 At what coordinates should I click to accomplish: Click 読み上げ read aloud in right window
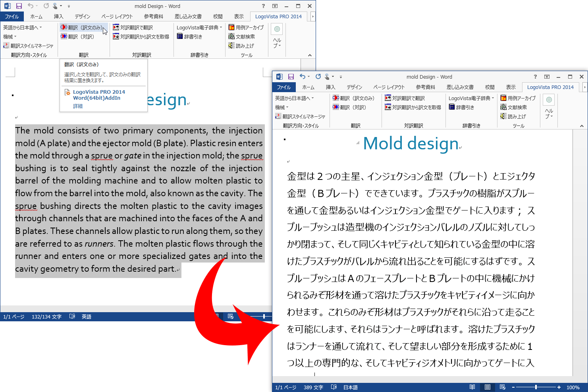[513, 116]
